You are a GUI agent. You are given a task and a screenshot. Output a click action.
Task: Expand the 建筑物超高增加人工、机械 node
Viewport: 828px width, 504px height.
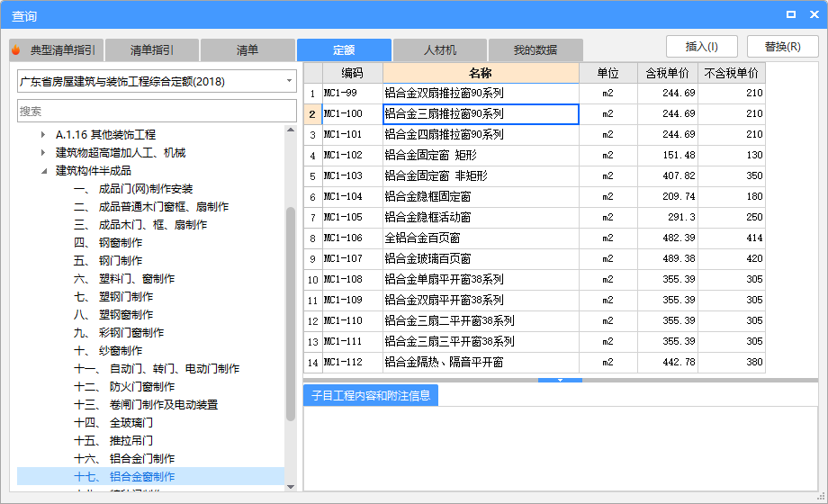coord(43,153)
